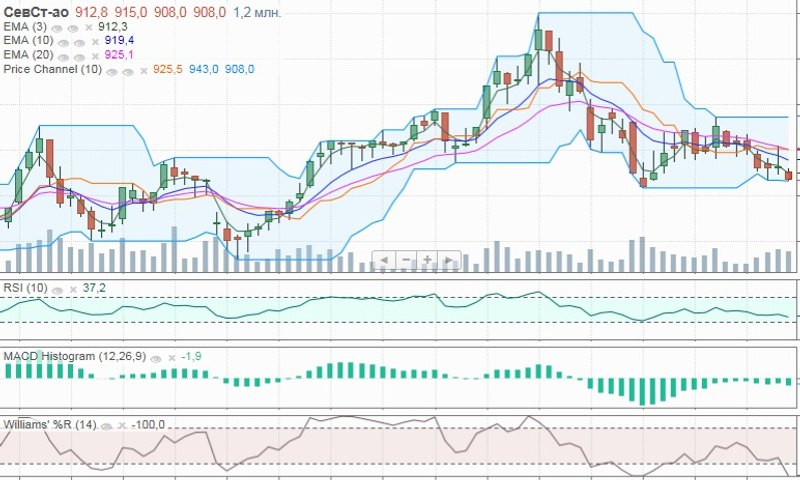Zoom out the chart with the minus button
This screenshot has height=480, width=800.
click(406, 260)
